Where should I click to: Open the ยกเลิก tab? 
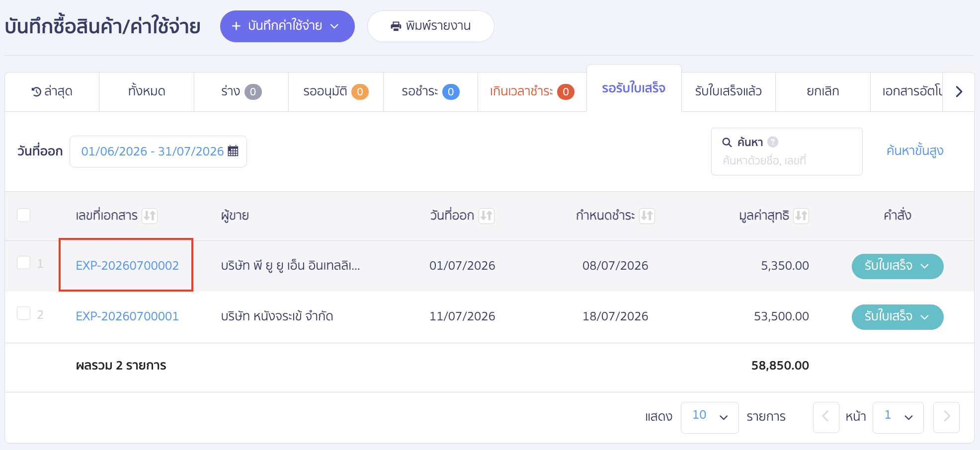(x=823, y=91)
